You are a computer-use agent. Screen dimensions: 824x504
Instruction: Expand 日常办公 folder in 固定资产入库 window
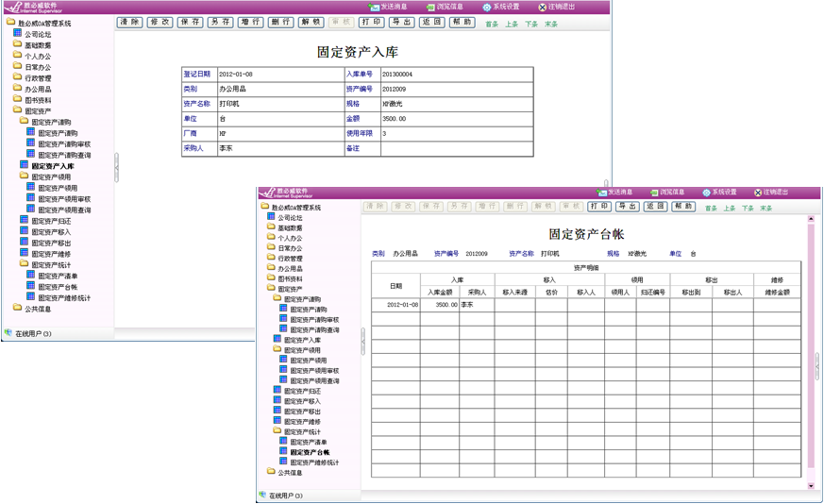18,66
